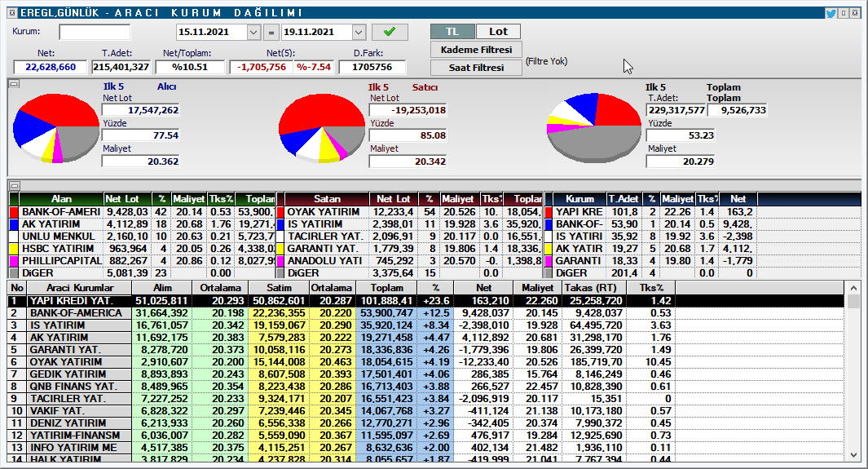Click the Ilk 5 Satıcı pie chart

pyautogui.click(x=322, y=128)
